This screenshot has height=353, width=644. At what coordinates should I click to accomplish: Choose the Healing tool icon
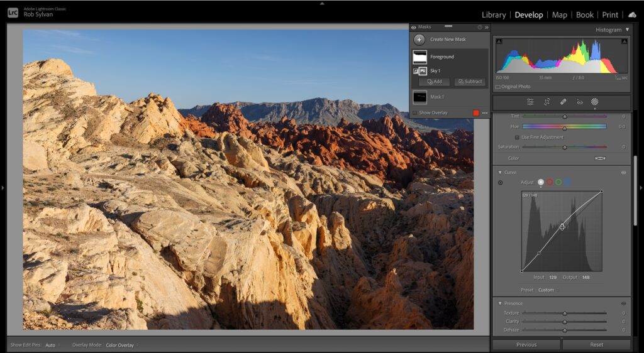(x=563, y=102)
